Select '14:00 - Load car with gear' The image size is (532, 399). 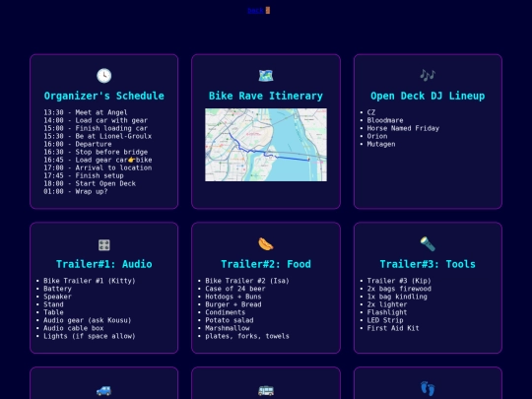coord(96,120)
